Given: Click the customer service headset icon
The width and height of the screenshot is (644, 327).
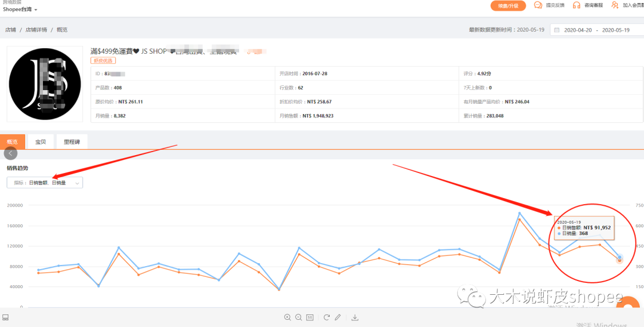Looking at the screenshot, I should click(577, 5).
